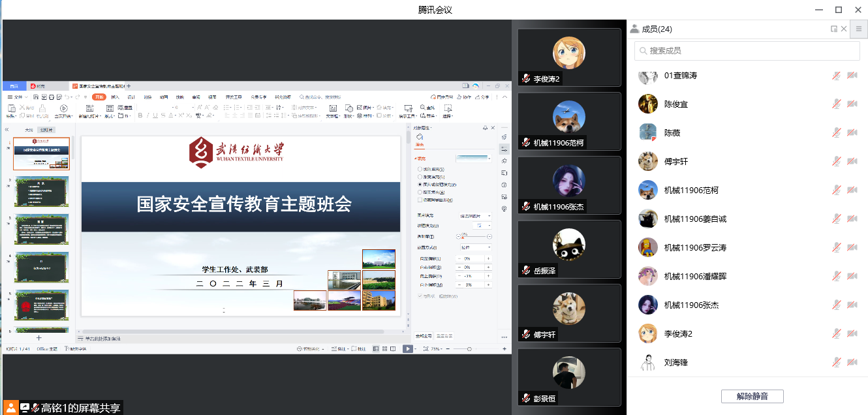Click the camera icon for 傅宇轩 in the member list
Viewport: 868px width, 415px height.
(x=852, y=162)
